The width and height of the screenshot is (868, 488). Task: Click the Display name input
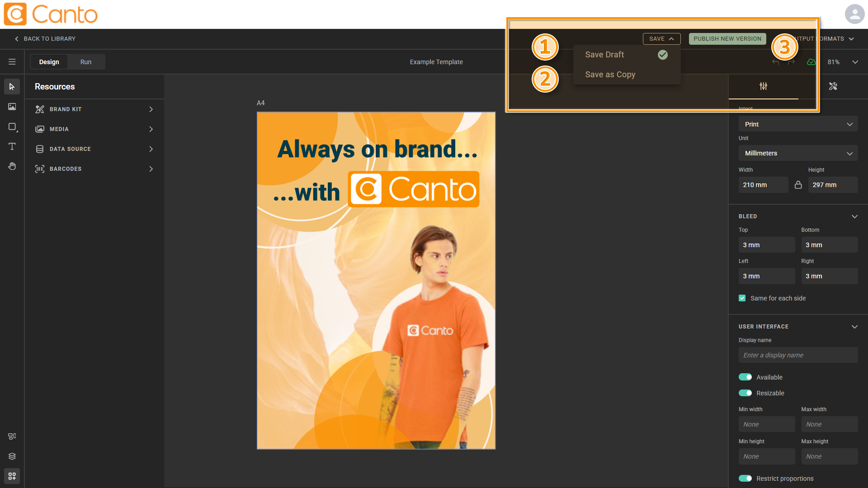coord(798,355)
